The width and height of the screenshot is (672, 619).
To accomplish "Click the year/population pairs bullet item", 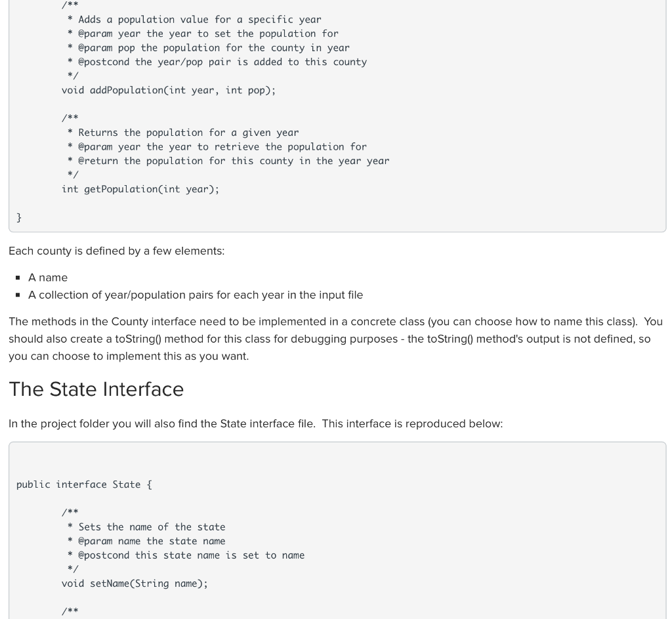I will tap(196, 295).
